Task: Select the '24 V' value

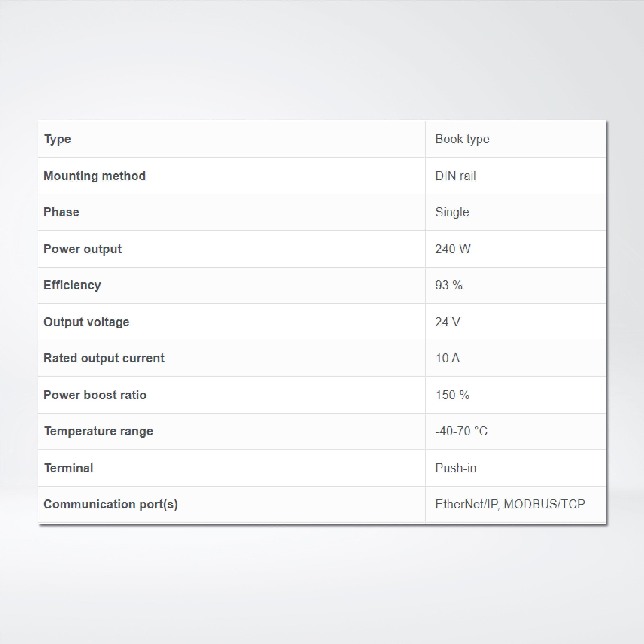Action: tap(448, 322)
